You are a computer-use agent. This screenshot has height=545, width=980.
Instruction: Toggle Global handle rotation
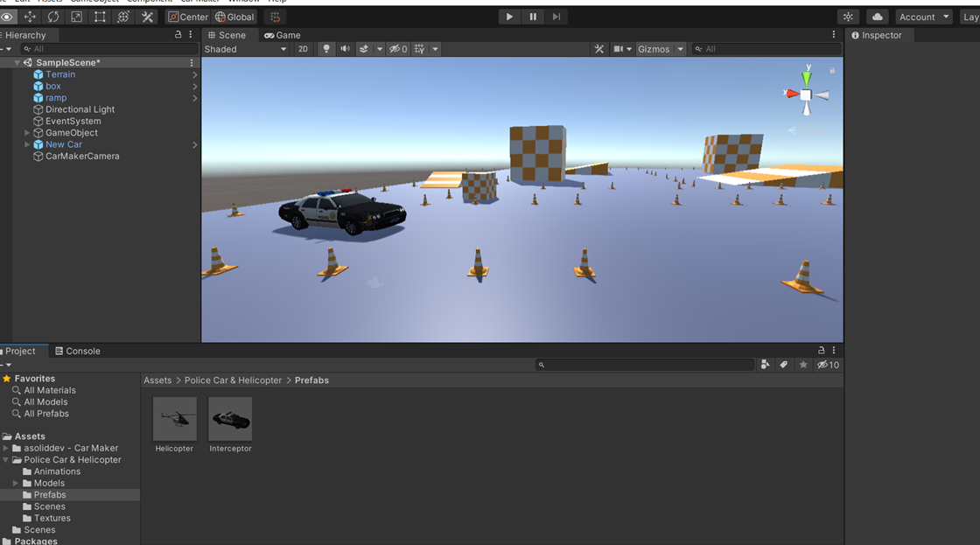pos(235,17)
